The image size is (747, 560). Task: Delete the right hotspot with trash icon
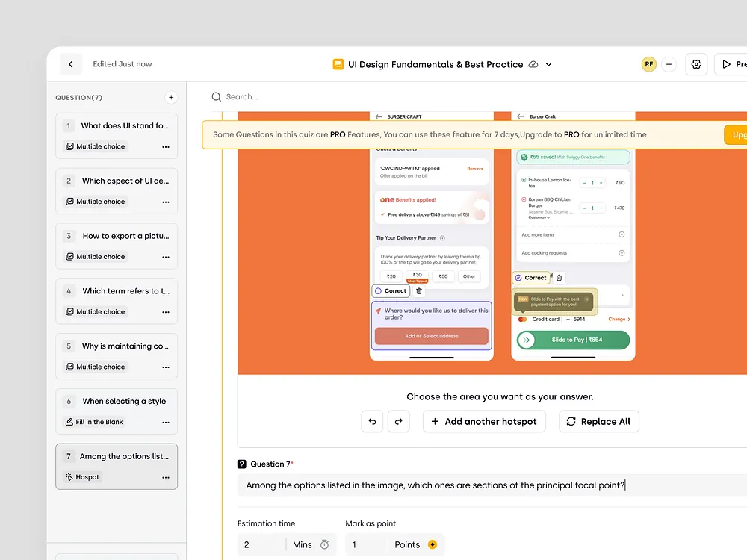[x=560, y=278]
